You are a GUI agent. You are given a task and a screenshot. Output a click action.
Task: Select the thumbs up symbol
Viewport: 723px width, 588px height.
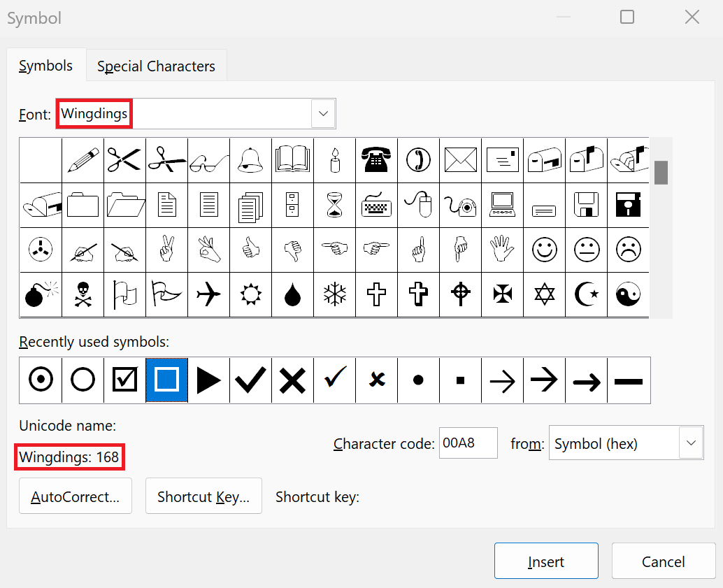[250, 250]
